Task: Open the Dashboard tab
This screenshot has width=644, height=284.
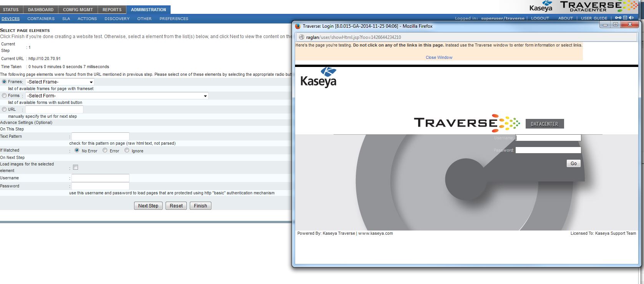Action: [x=41, y=10]
